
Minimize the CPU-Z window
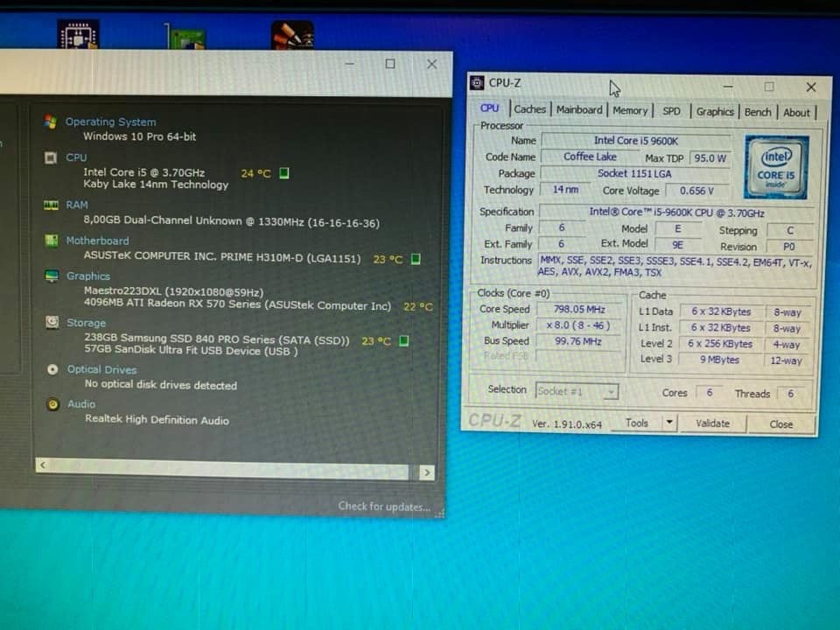point(728,86)
